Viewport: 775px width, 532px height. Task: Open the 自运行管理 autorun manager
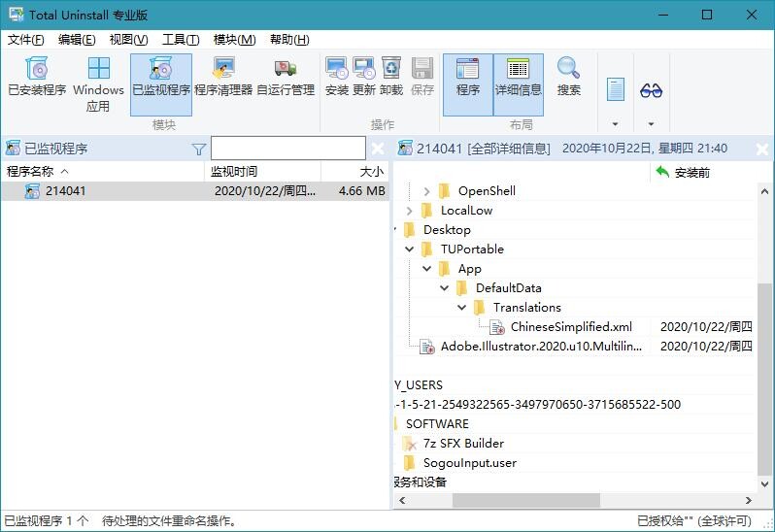(x=286, y=78)
